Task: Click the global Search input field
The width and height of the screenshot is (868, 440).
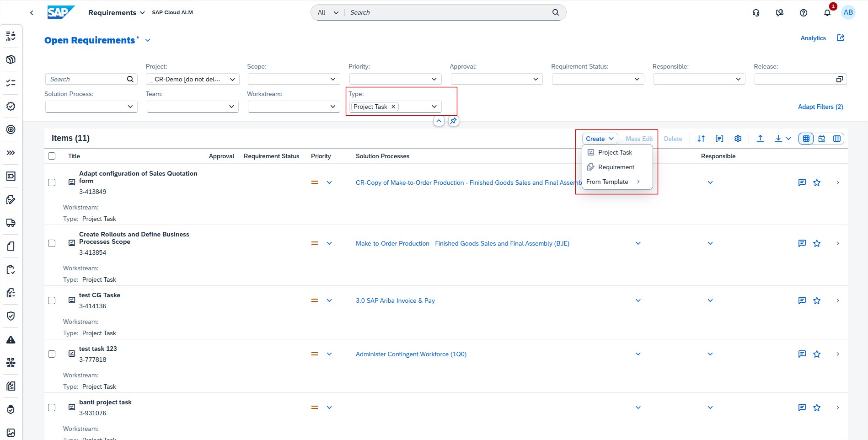Action: 448,12
